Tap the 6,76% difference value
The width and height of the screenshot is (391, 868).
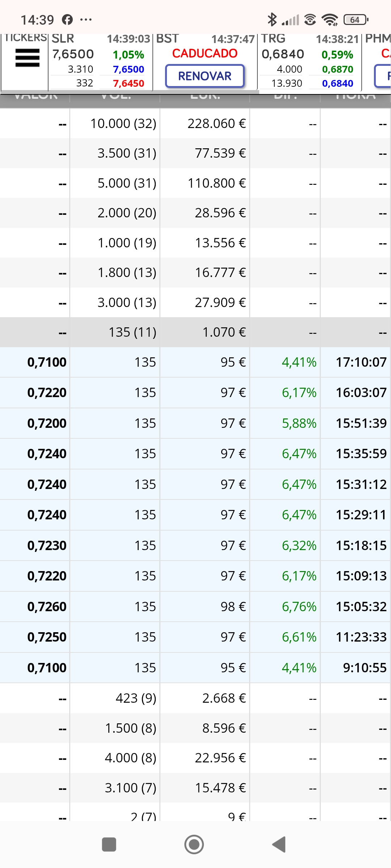(x=299, y=607)
